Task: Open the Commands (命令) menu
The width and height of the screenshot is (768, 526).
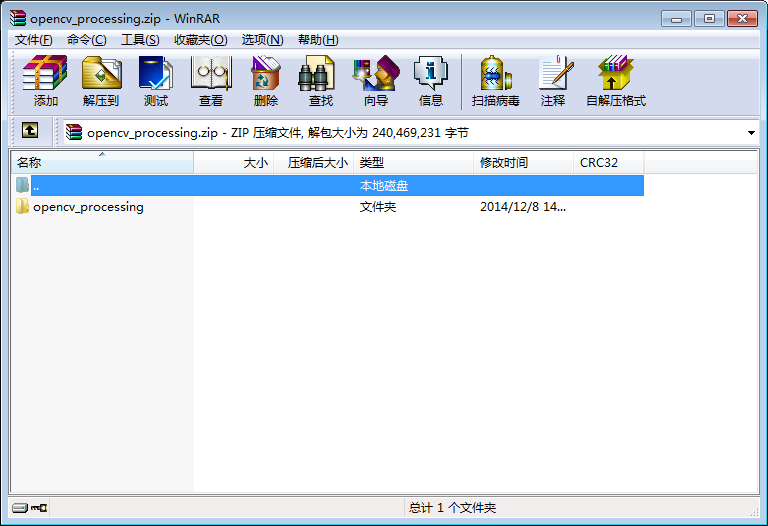Action: 87,40
